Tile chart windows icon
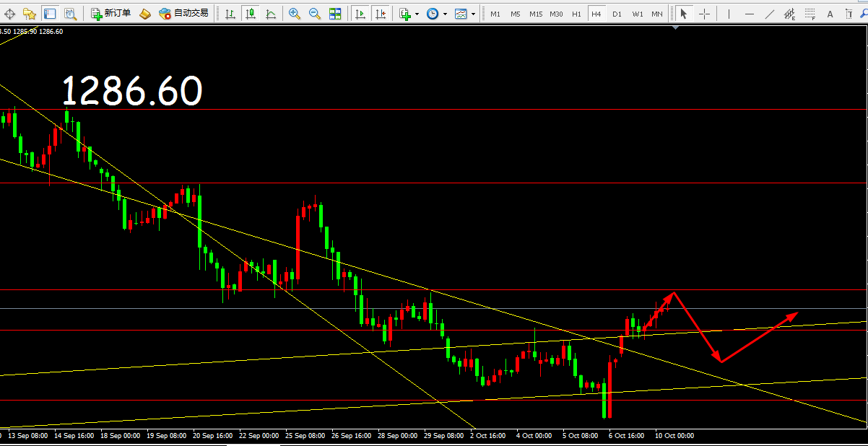 335,13
